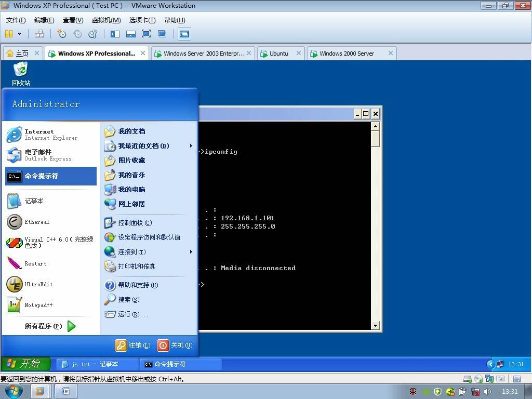Open 帮助和支持(H)
532x399 pixels.
coord(149,285)
